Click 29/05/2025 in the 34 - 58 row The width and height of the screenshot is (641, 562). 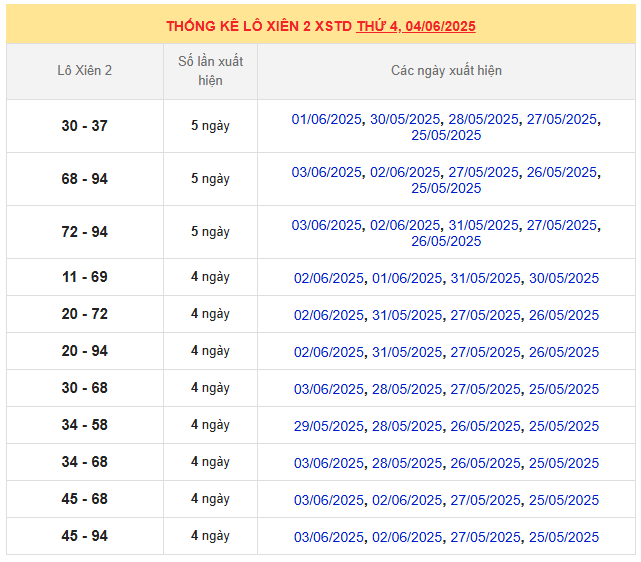[x=329, y=426]
